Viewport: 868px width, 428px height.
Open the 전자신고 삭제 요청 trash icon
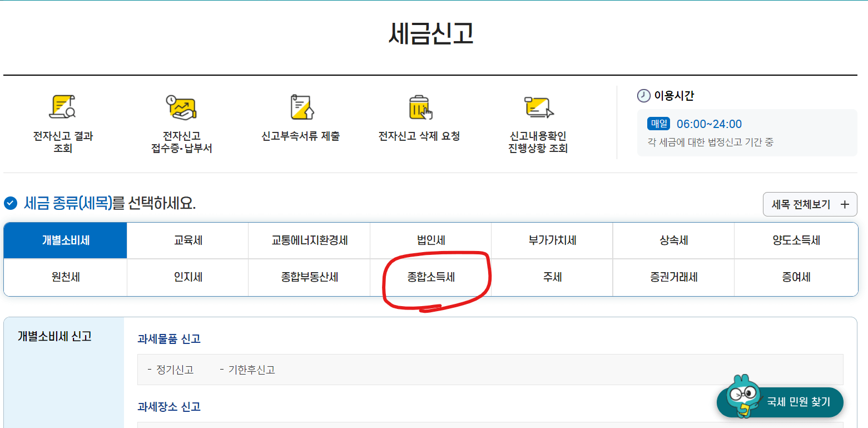coord(420,107)
